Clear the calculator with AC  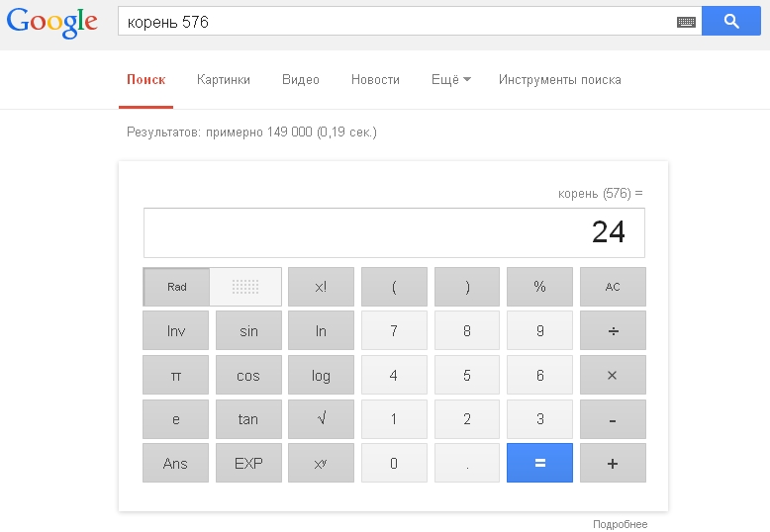pos(613,287)
